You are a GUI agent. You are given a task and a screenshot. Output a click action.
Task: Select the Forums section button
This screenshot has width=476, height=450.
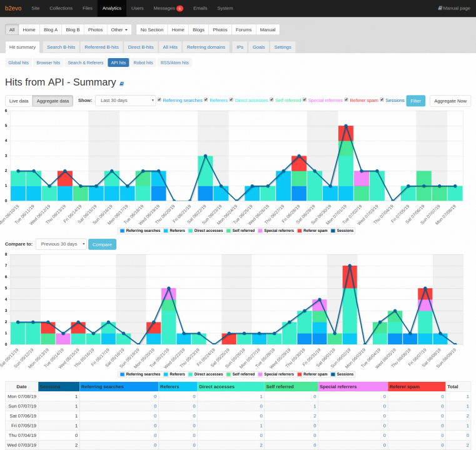[x=243, y=30]
